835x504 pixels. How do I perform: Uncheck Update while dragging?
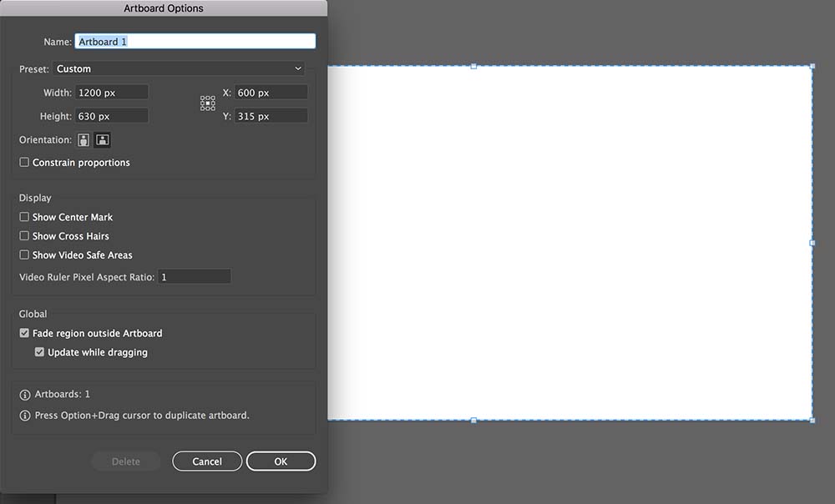click(39, 352)
